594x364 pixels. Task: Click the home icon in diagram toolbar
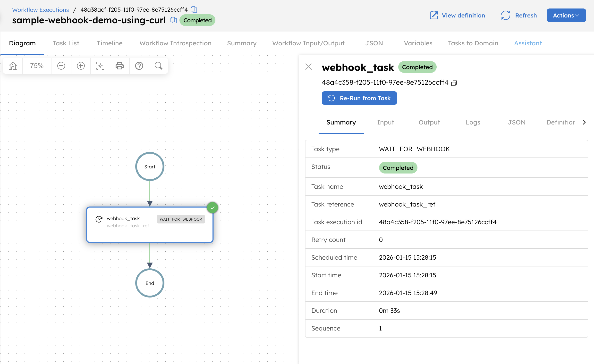click(x=13, y=66)
